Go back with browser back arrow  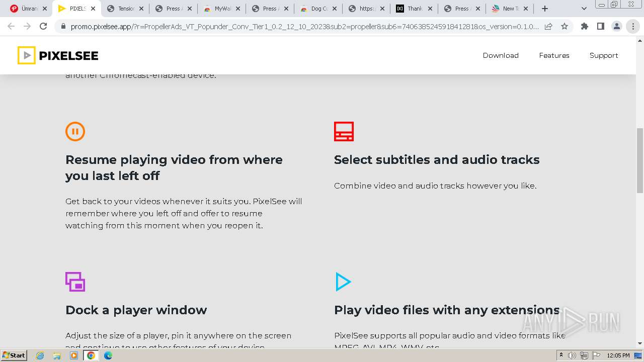pyautogui.click(x=11, y=26)
